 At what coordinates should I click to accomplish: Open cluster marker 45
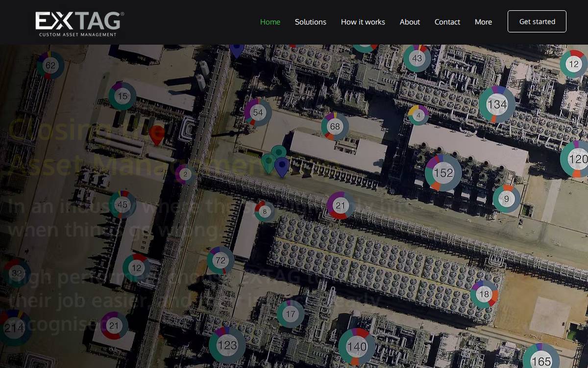122,205
